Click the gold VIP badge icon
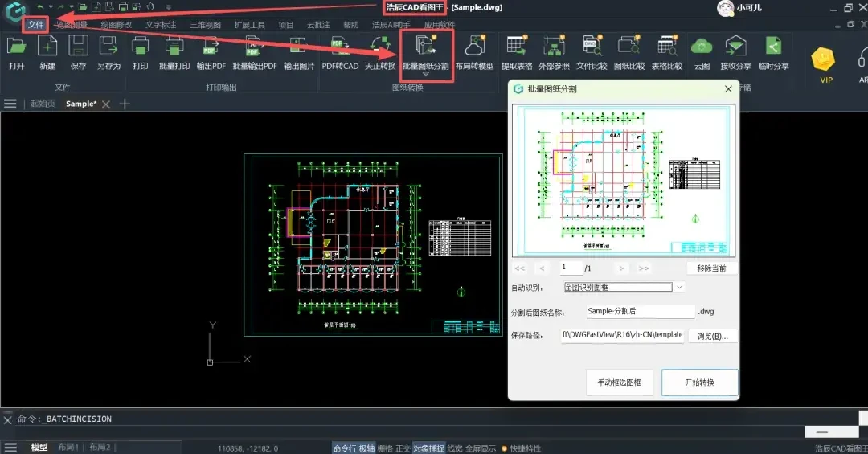 tap(823, 59)
